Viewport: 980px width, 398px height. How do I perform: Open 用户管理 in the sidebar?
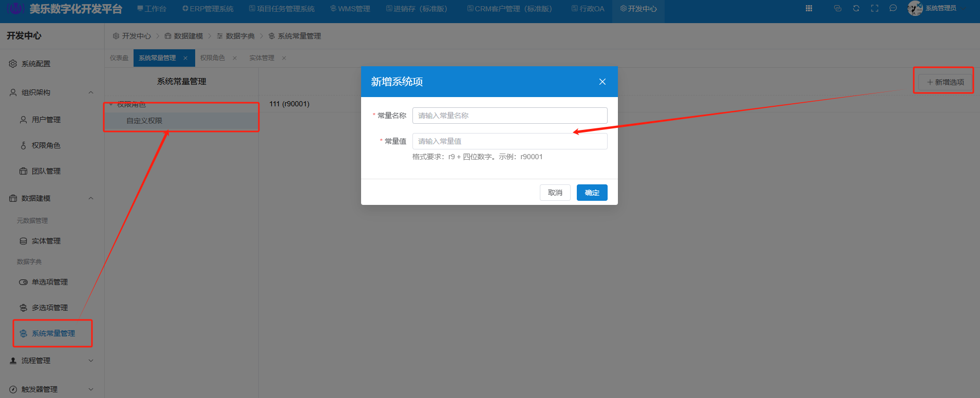pos(46,120)
